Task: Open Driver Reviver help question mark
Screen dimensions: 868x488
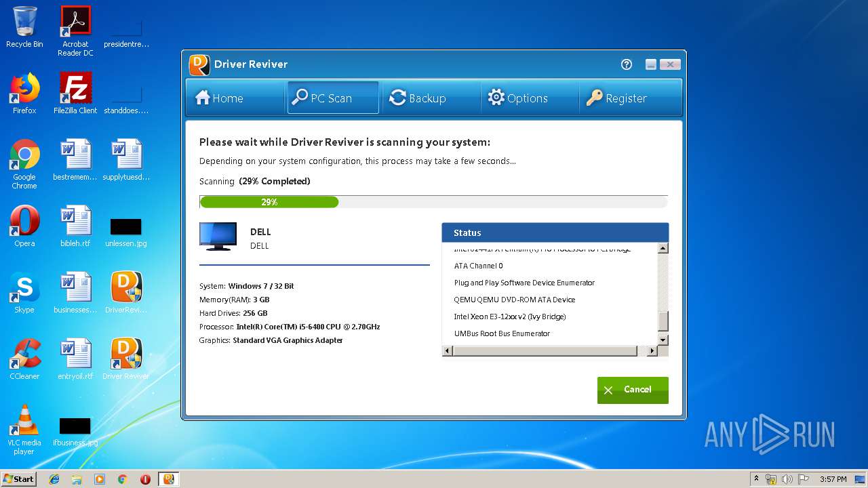Action: [627, 64]
